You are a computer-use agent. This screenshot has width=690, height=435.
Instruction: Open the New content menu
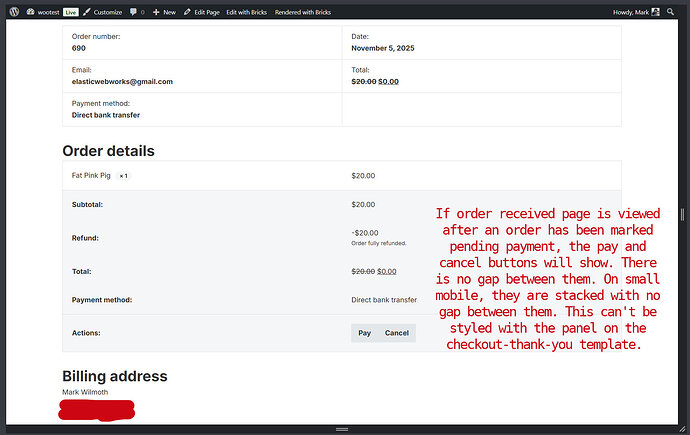[164, 12]
